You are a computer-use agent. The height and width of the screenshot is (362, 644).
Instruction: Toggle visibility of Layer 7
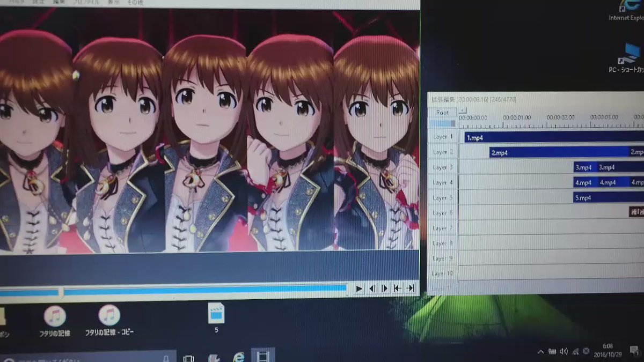[x=443, y=228]
